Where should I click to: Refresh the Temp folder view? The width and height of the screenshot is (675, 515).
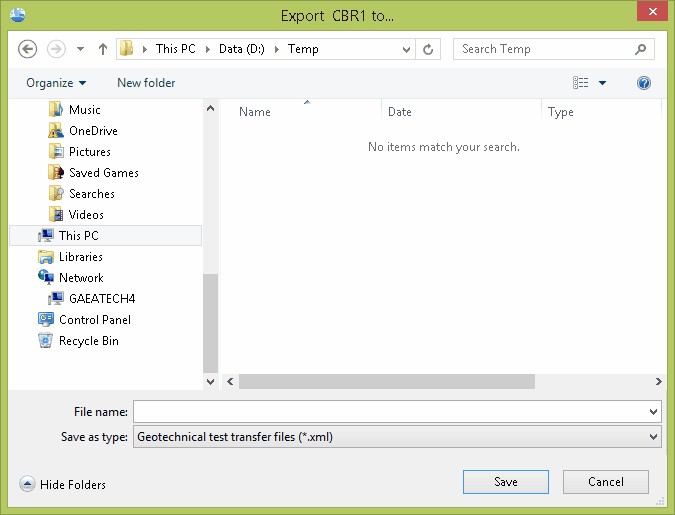point(429,49)
